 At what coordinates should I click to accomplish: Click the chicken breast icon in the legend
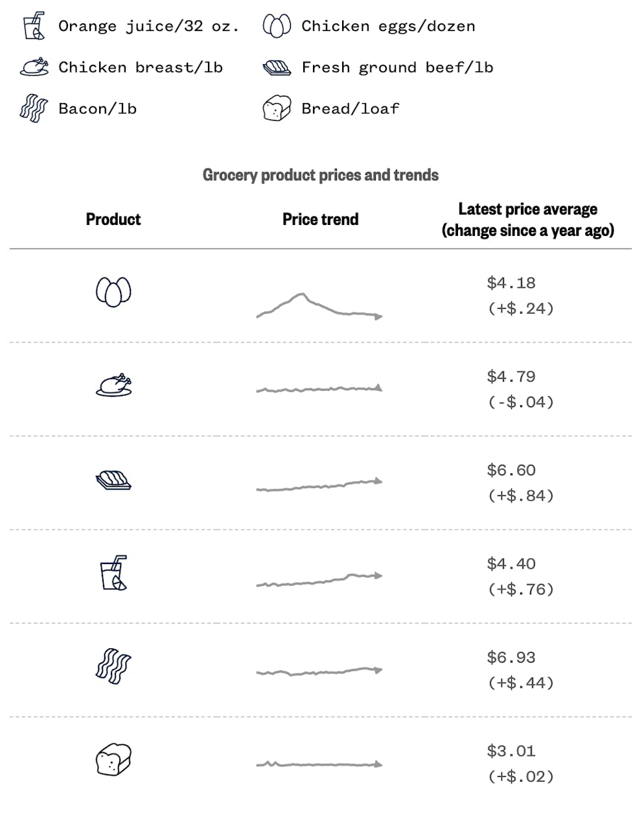[34, 67]
